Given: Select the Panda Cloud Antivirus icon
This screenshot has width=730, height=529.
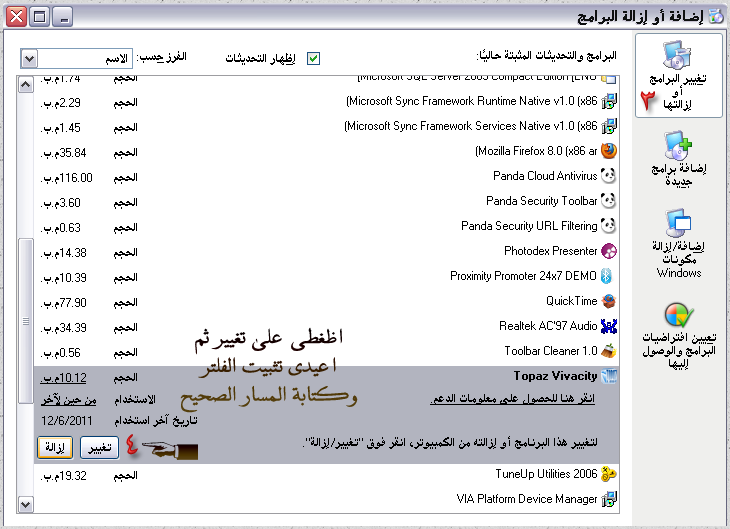Looking at the screenshot, I should [608, 176].
